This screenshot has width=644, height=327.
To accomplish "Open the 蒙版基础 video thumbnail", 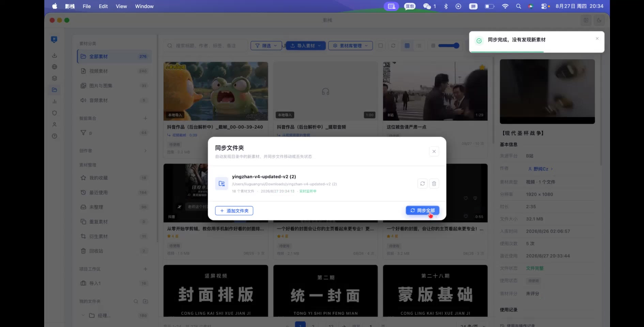I will click(435, 291).
